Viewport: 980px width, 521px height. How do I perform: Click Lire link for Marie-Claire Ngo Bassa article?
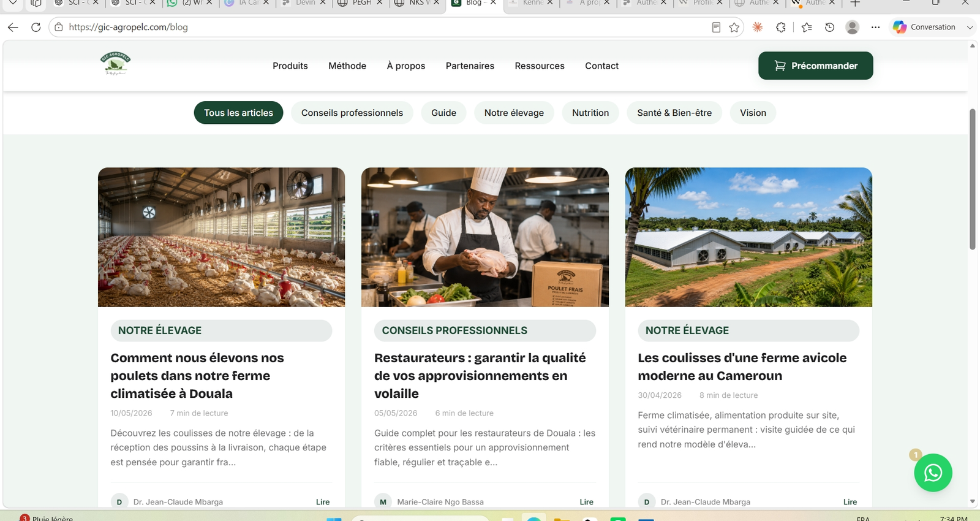point(586,502)
